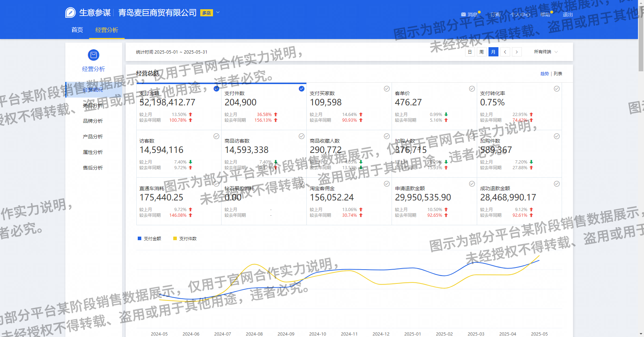Click the 生意参谋 compass logo icon
644x337 pixels.
point(70,13)
